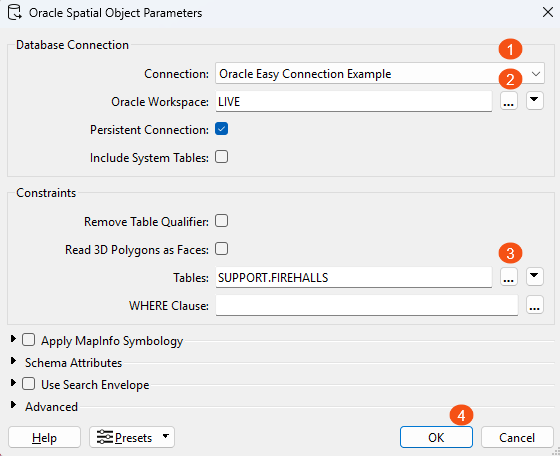Click the Tables browse ellipsis button
The height and width of the screenshot is (456, 560).
(x=509, y=277)
